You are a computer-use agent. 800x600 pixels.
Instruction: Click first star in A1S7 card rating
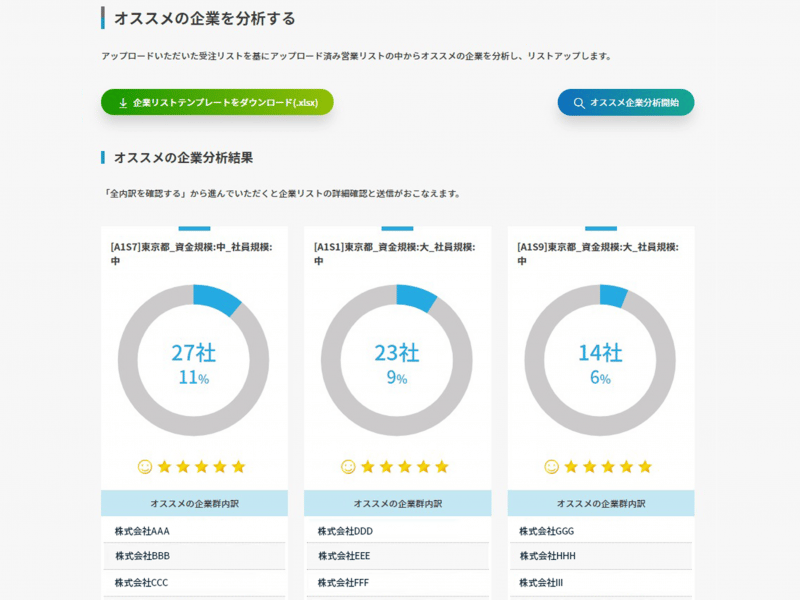tap(164, 466)
